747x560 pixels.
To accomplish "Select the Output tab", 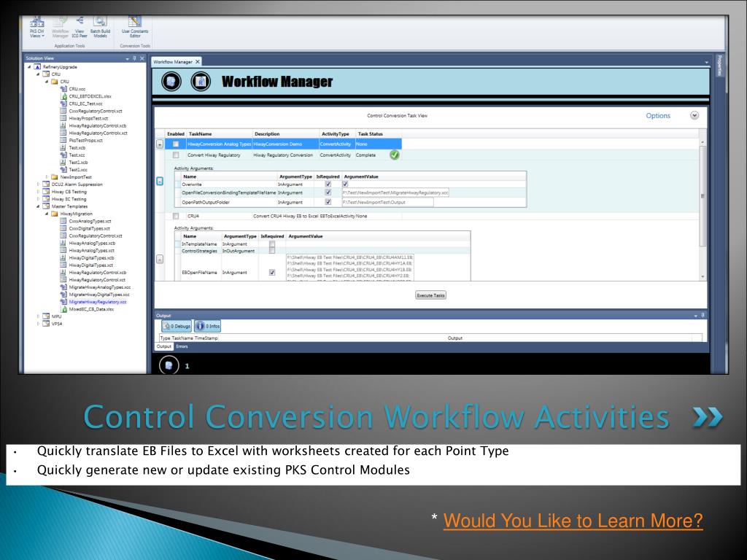I will (x=163, y=346).
